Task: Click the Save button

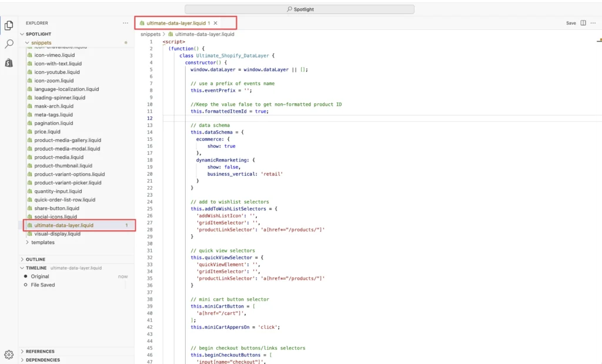Action: click(x=571, y=22)
